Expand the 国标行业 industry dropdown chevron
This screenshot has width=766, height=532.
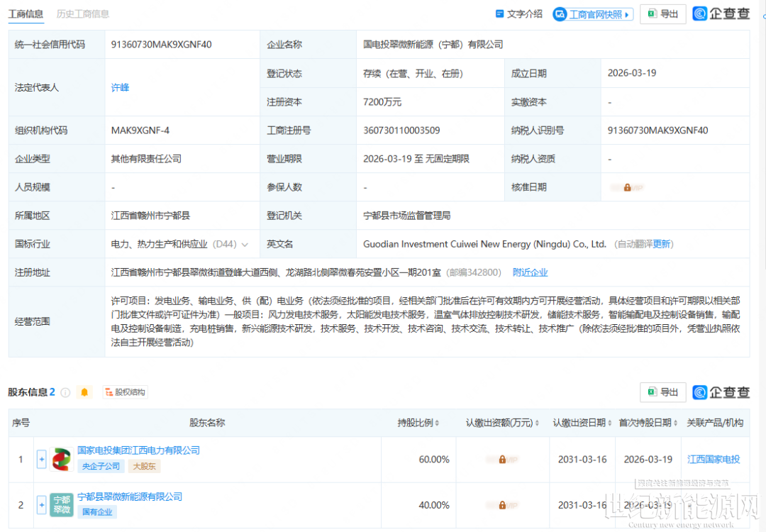pos(245,245)
